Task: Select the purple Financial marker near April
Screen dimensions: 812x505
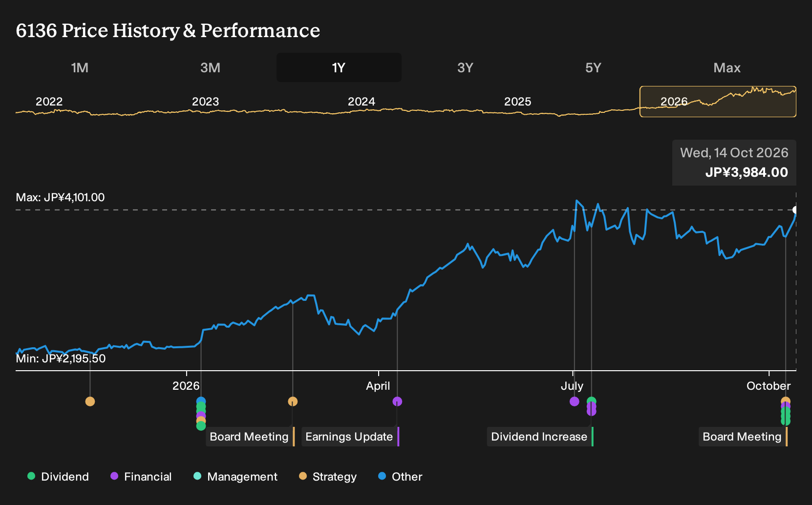Action: (397, 401)
